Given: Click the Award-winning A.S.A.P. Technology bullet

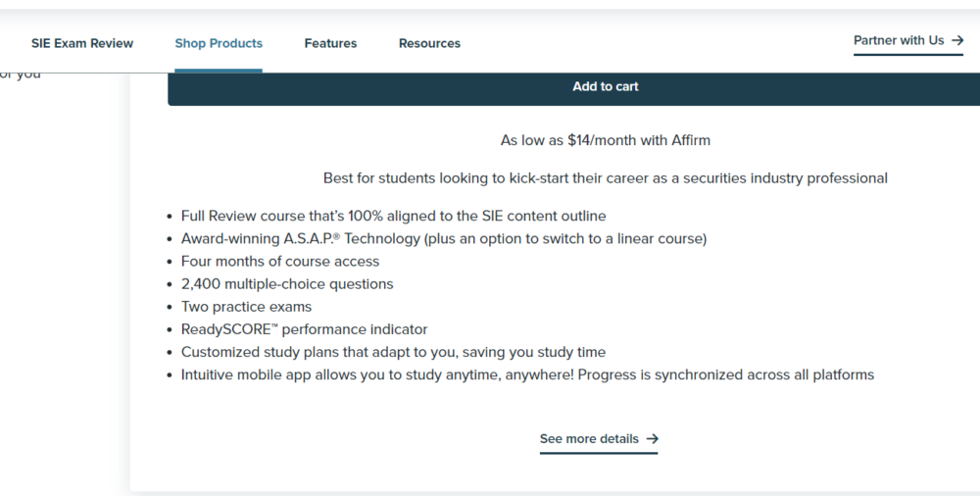Looking at the screenshot, I should tap(444, 238).
